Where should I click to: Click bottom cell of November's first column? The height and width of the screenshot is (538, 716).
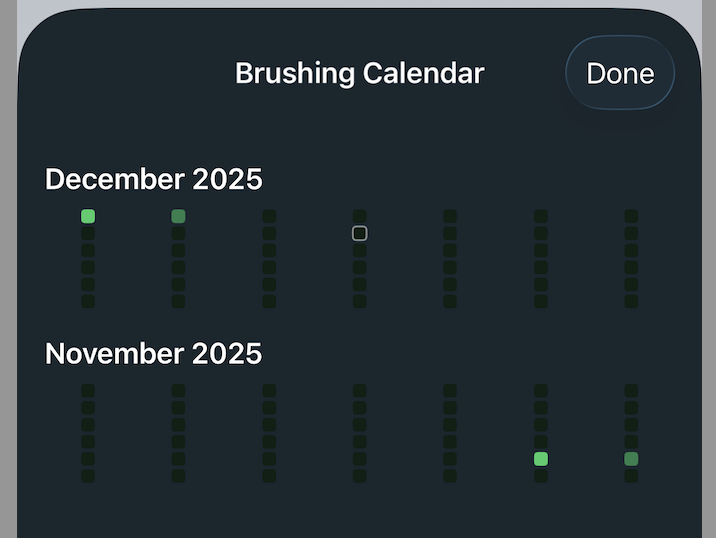point(88,476)
